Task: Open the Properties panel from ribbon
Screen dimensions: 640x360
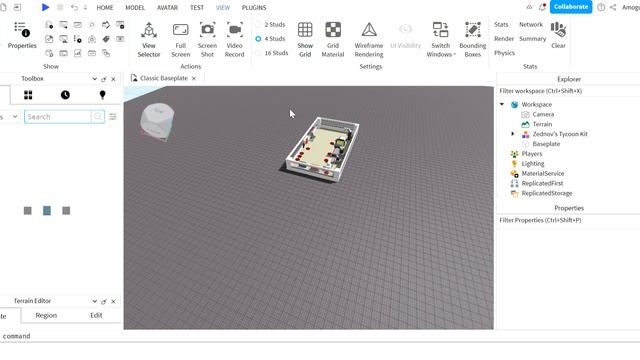Action: point(22,35)
